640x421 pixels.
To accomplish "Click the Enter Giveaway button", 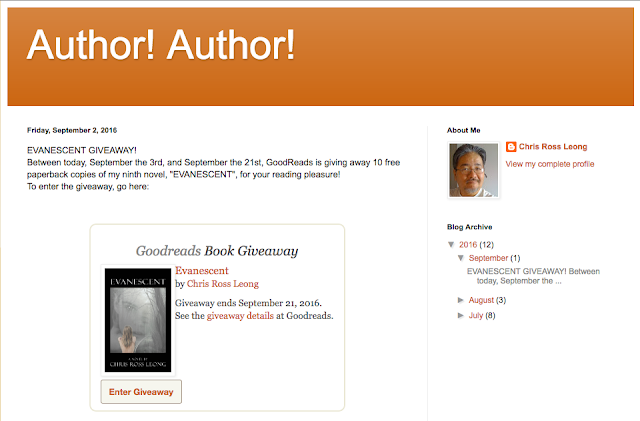I will 141,392.
